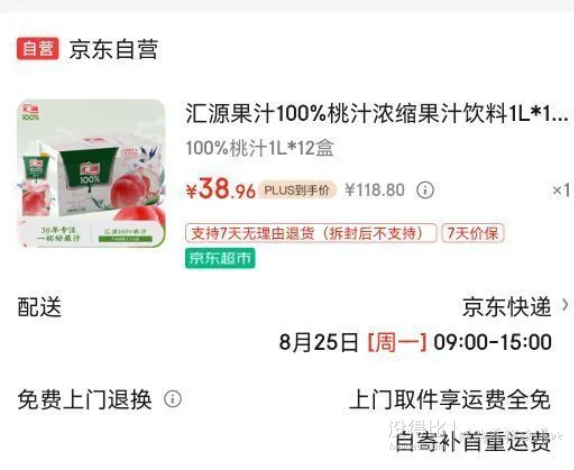The image size is (574, 470).
Task: Expand the 京东快递 delivery chevron
Action: click(x=566, y=306)
